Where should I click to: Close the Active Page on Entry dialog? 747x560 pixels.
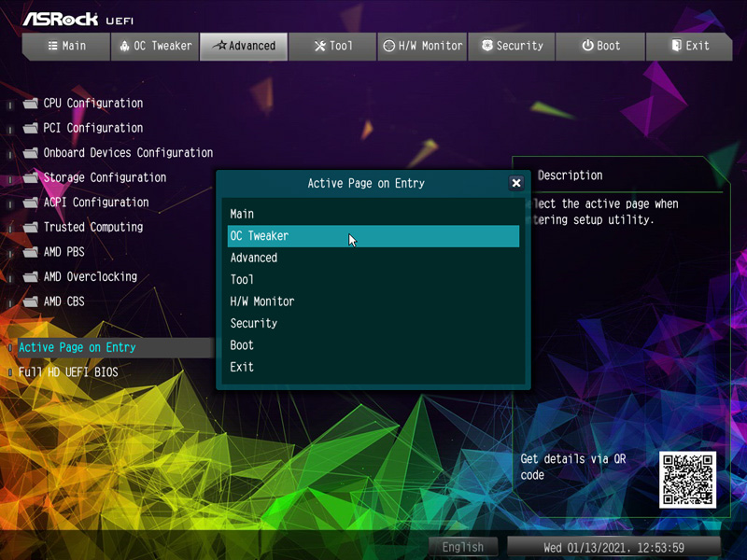point(516,183)
